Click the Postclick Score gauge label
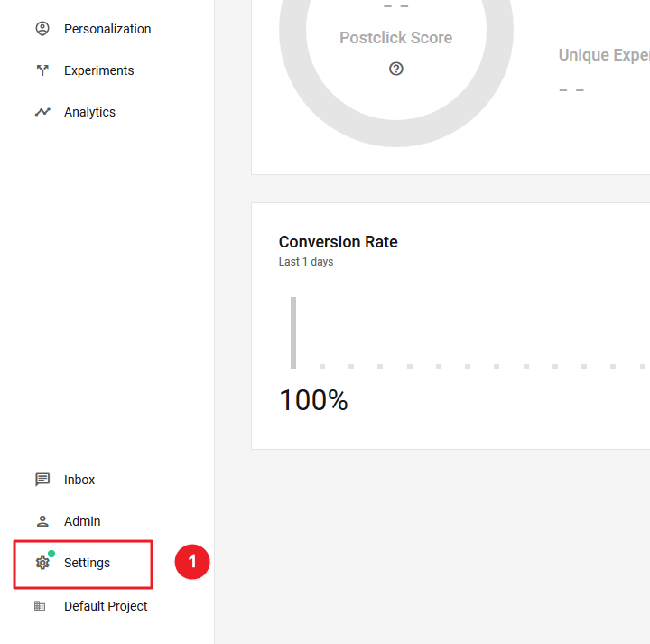 pos(395,38)
